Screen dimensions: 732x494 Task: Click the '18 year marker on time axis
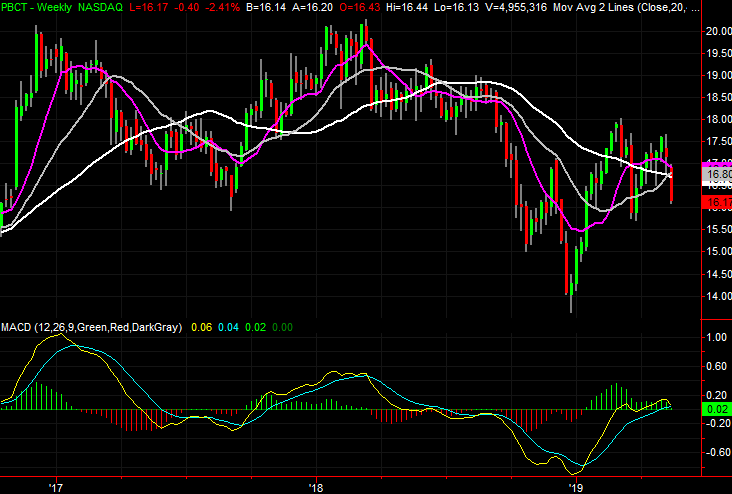[x=316, y=486]
